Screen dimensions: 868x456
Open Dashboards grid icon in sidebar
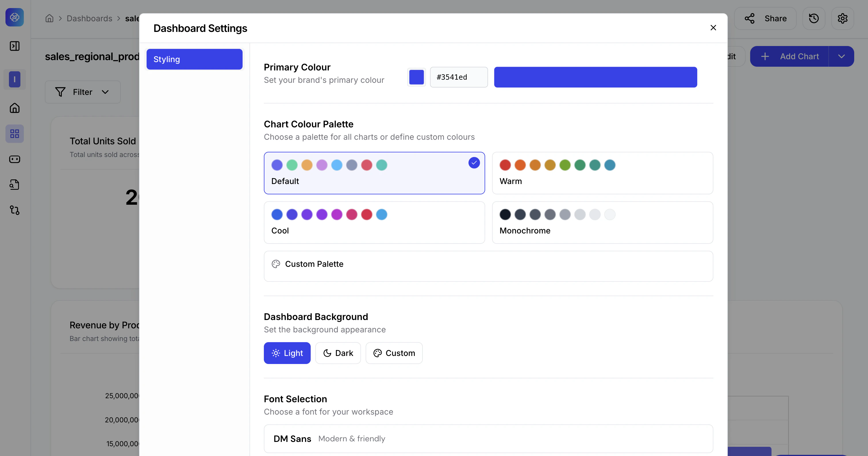click(x=14, y=134)
